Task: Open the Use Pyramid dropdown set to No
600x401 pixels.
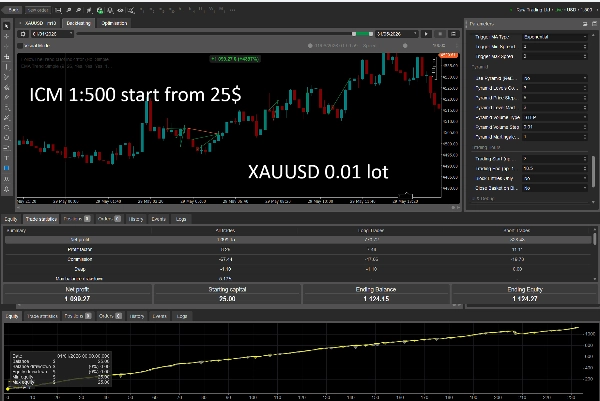Action: [554, 78]
